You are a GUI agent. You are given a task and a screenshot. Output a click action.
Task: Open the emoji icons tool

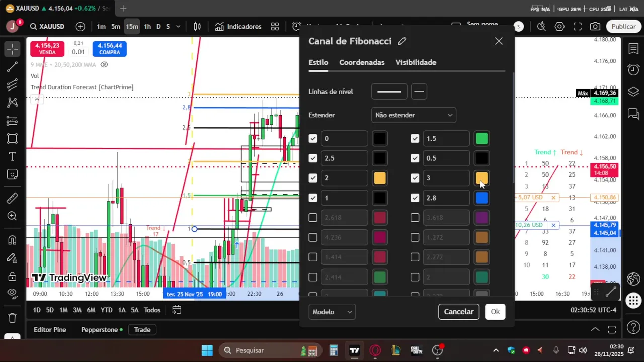(x=12, y=174)
